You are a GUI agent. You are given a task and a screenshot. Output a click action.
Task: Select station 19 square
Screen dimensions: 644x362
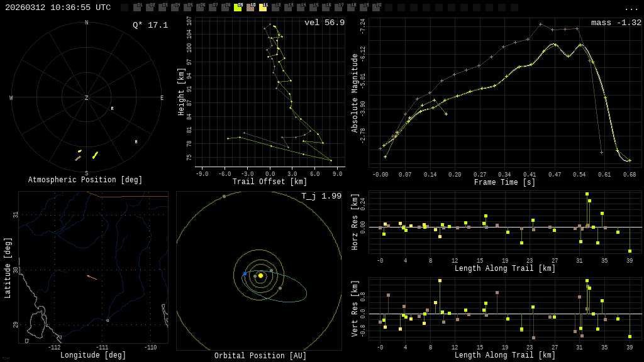[363, 8]
